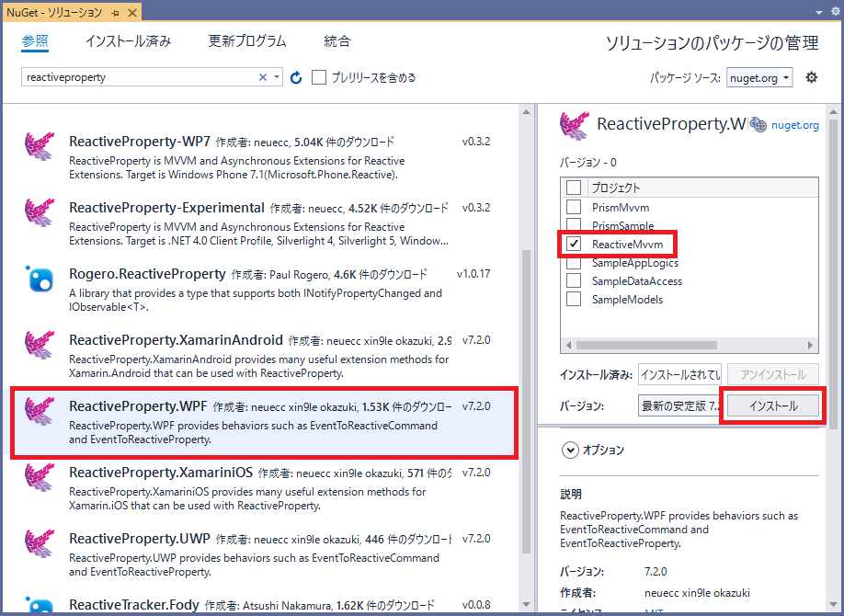Switch to the 更新プログラム updates tab
Viewport: 844px width, 616px height.
point(247,41)
